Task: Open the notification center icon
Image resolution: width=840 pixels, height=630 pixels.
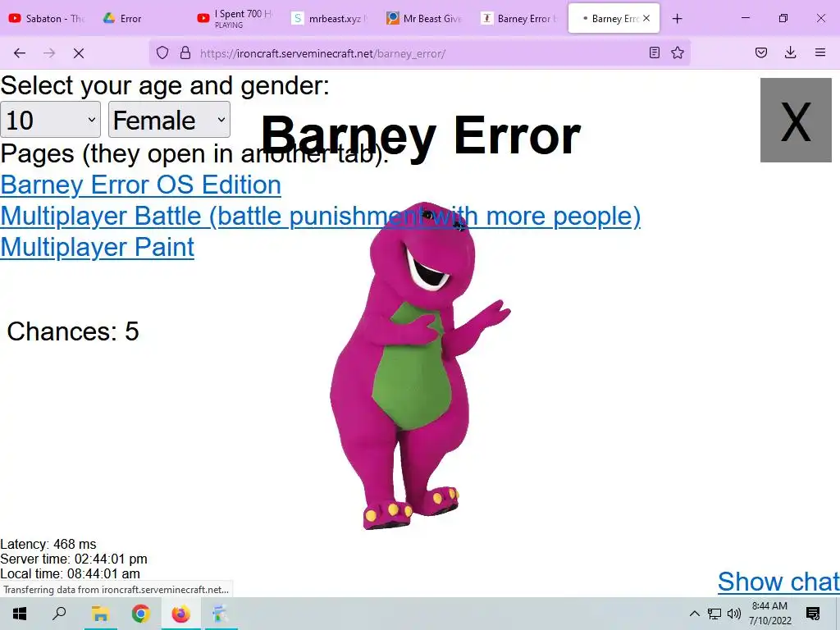Action: pyautogui.click(x=813, y=614)
